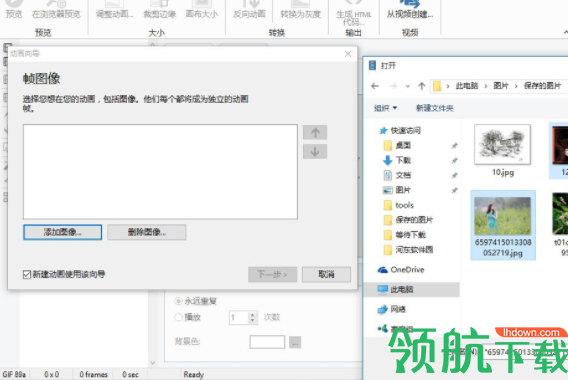Open background color picker ellipsis button
Screen dimensions: 568x380
pyautogui.click(x=295, y=342)
